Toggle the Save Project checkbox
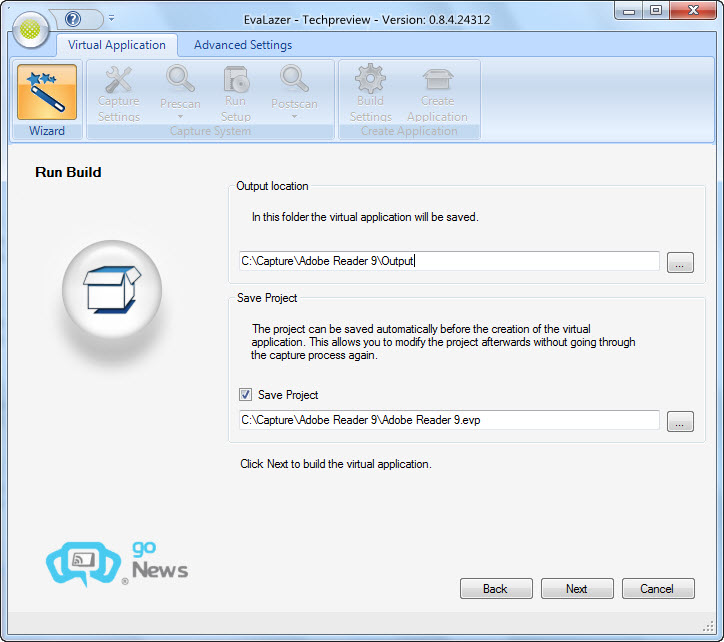The image size is (724, 642). 245,394
